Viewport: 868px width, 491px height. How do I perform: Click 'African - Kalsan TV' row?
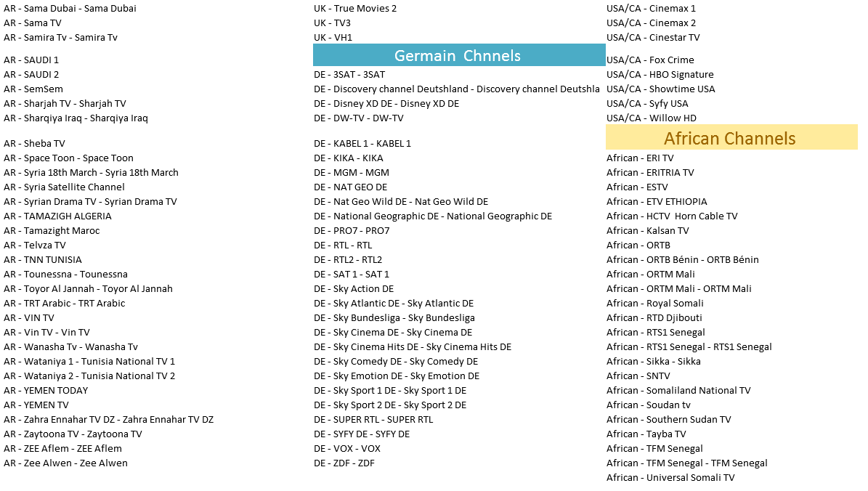(x=648, y=230)
